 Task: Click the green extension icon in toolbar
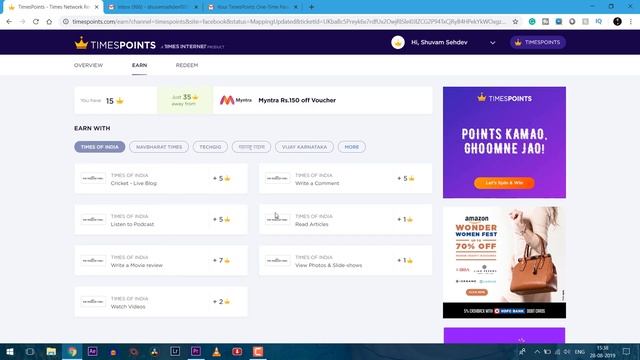532,22
